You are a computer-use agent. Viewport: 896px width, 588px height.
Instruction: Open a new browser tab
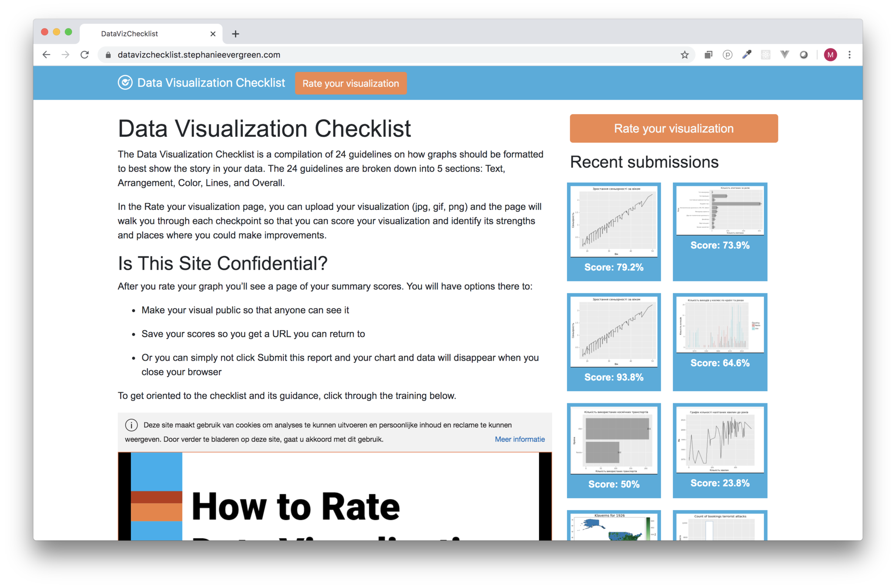pos(235,34)
